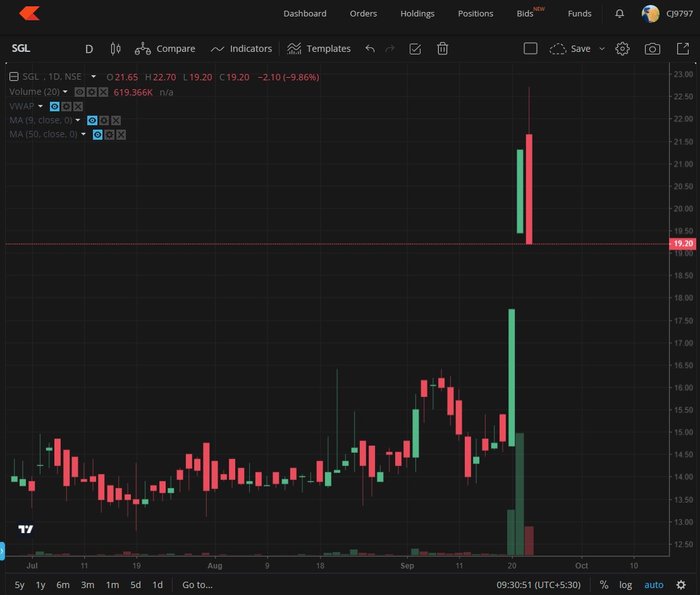Open the Bids tab
Screen dimensions: 700x595
(x=525, y=13)
